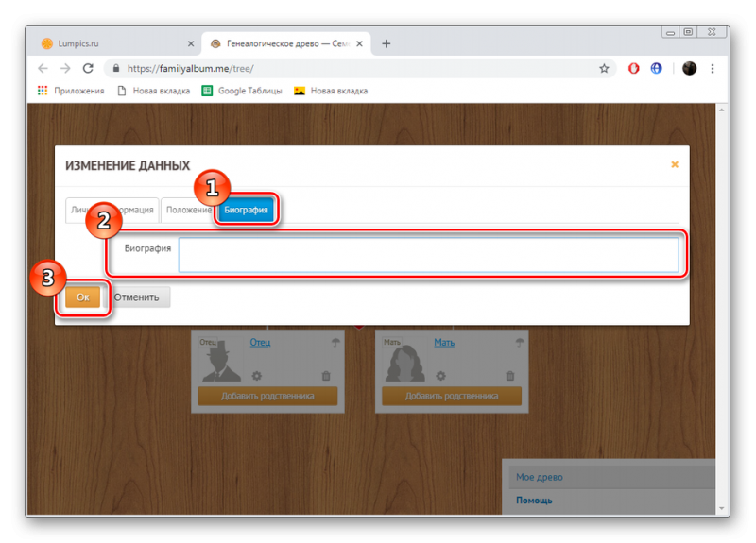Focus the Биография text field
This screenshot has height=543, width=756.
(428, 255)
